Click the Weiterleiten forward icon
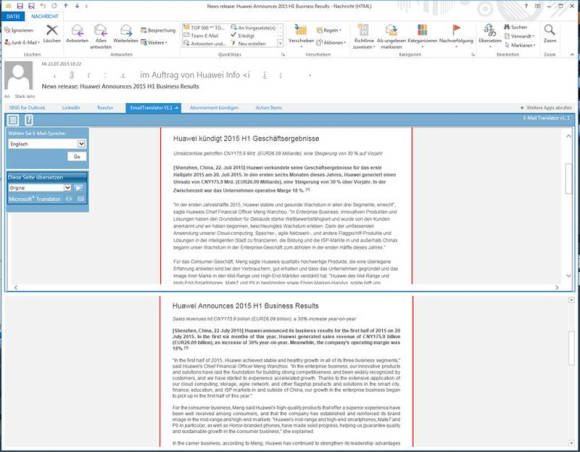The height and width of the screenshot is (452, 580). pos(126,30)
